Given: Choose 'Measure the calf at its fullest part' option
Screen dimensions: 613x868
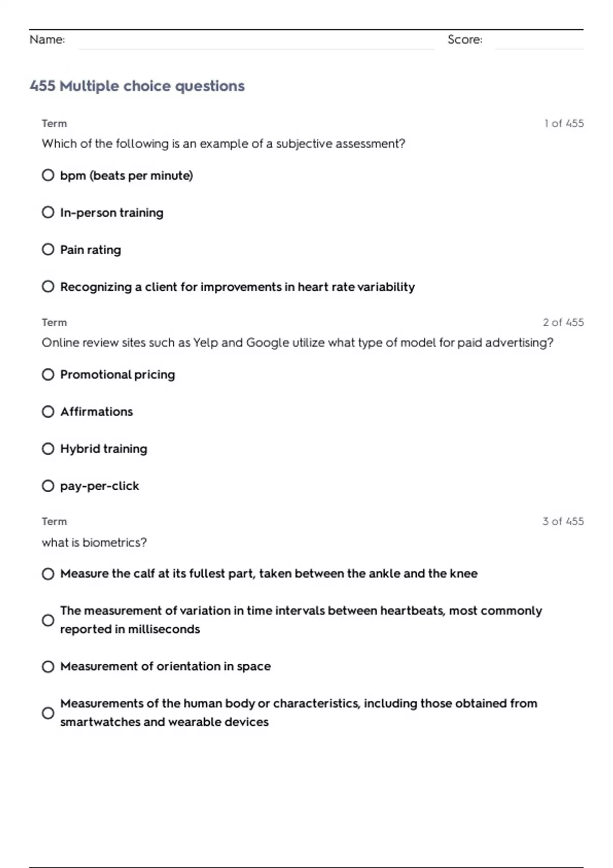Looking at the screenshot, I should pos(48,574).
